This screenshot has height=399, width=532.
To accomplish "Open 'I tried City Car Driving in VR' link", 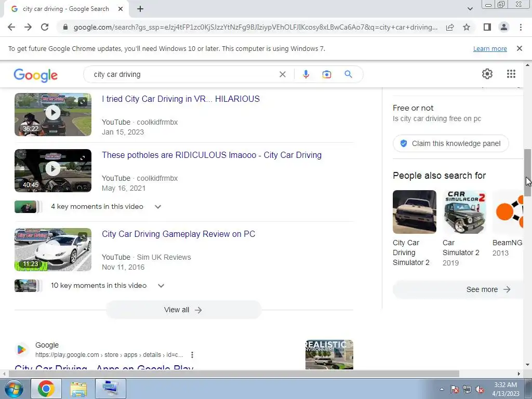I will pos(181,99).
